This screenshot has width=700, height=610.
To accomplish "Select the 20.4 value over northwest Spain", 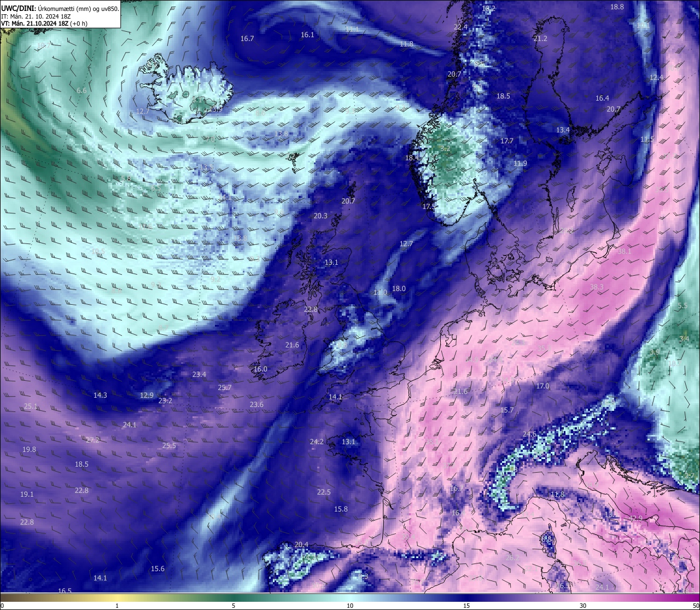I will pos(301,544).
